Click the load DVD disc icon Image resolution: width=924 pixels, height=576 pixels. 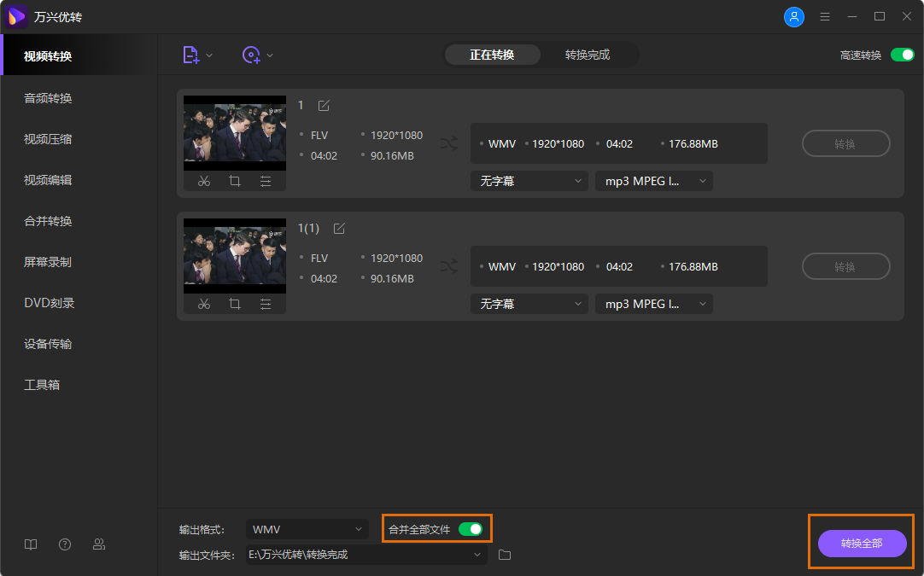252,55
